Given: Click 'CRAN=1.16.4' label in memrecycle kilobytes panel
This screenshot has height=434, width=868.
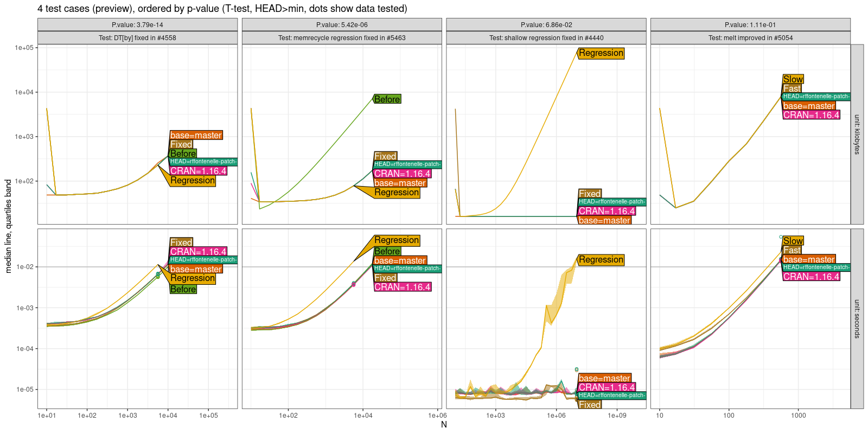Looking at the screenshot, I should point(403,174).
